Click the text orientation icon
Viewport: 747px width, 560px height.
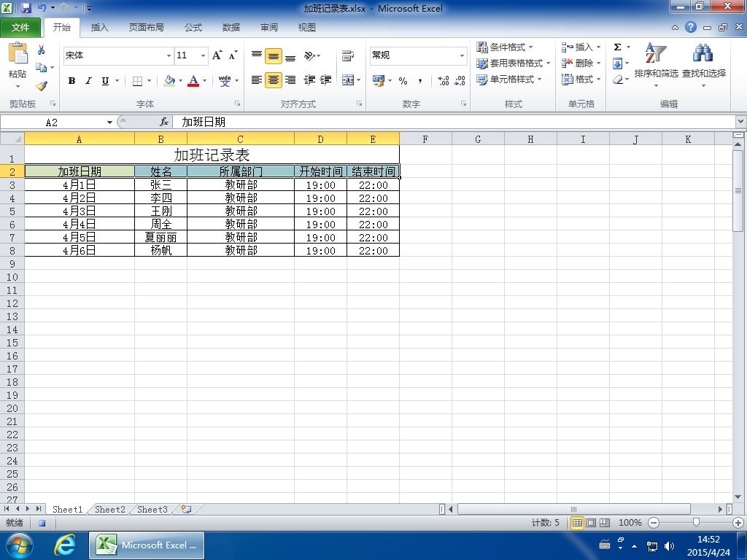[x=310, y=56]
